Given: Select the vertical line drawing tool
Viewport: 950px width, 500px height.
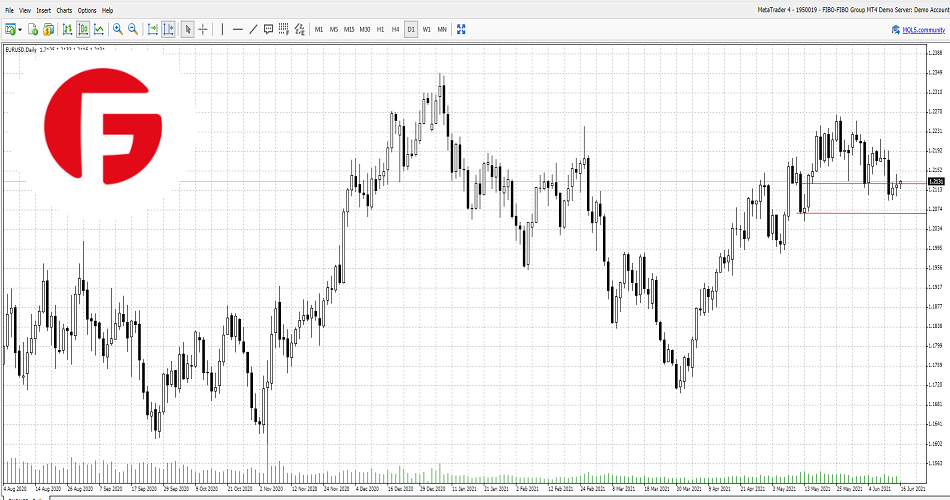Looking at the screenshot, I should tap(222, 29).
